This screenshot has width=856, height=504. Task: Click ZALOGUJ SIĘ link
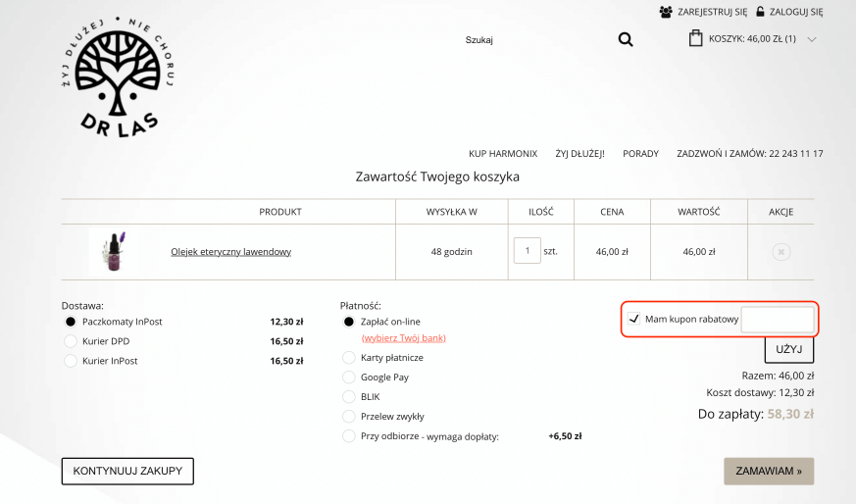[x=796, y=12]
